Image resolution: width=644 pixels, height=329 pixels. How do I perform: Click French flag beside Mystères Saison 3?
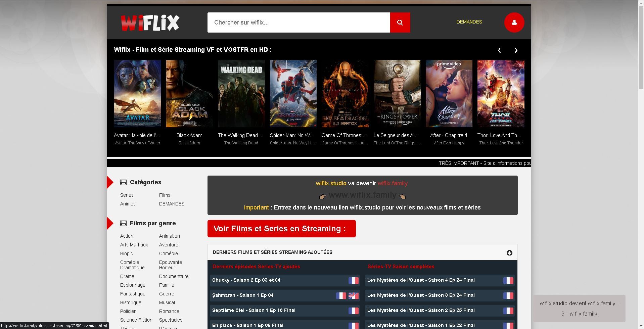508,295
